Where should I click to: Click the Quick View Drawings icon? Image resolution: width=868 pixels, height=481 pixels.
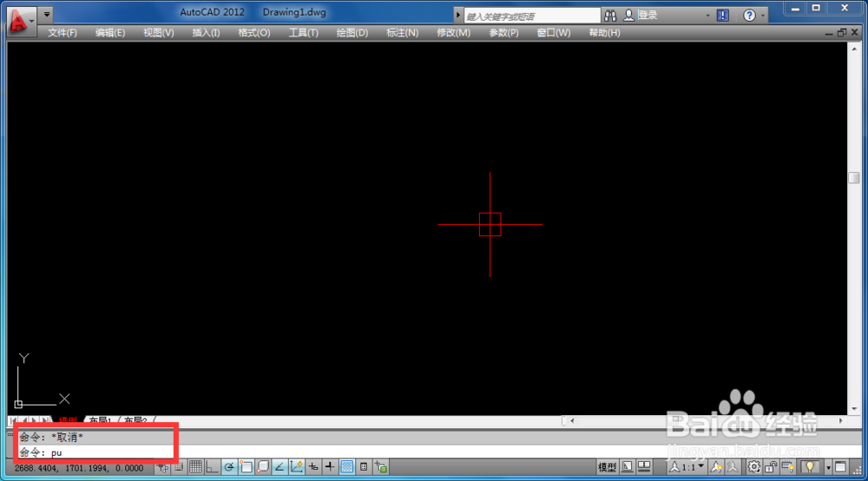click(x=644, y=467)
